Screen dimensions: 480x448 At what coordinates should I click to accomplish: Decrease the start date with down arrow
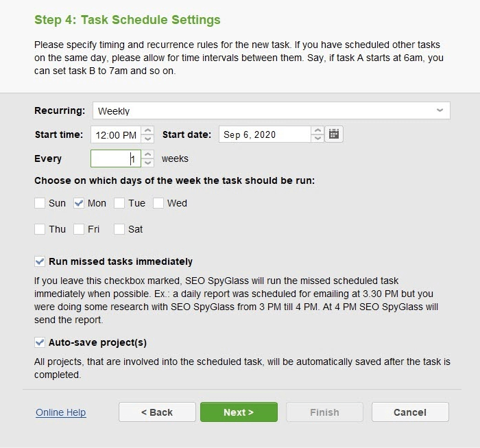click(x=317, y=139)
